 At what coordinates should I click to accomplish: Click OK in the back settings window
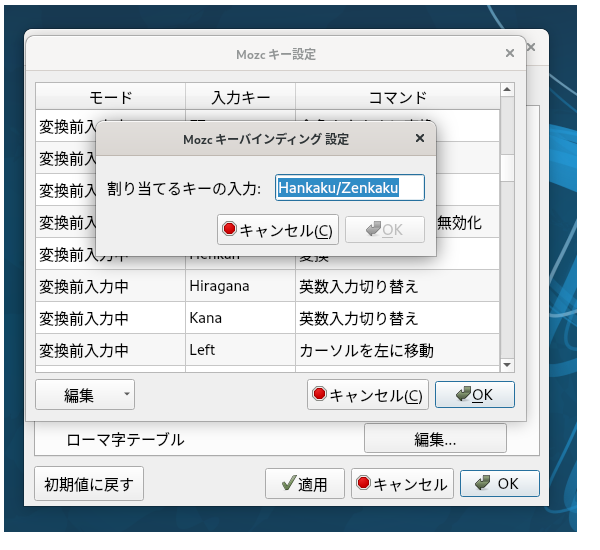pos(500,484)
